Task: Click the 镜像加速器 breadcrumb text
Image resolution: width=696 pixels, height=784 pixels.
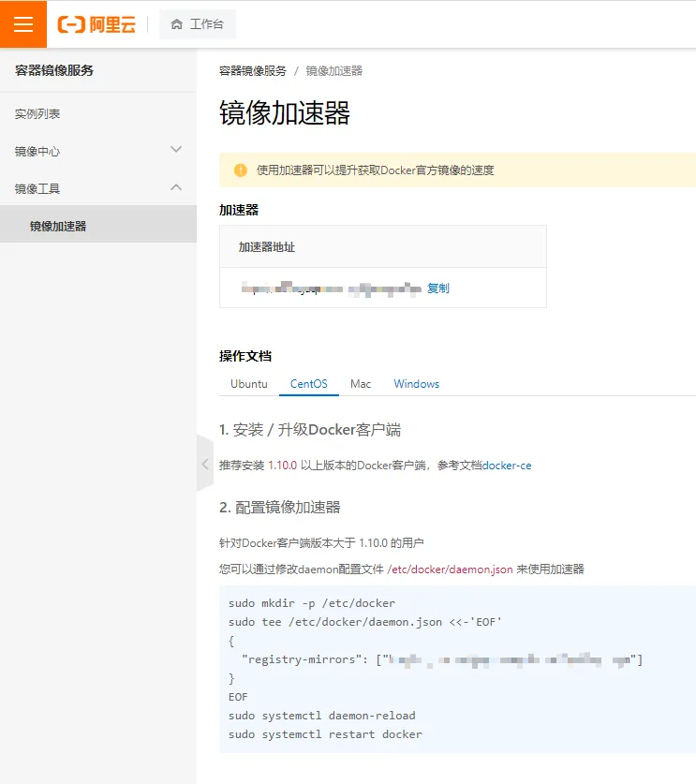Action: [x=334, y=71]
